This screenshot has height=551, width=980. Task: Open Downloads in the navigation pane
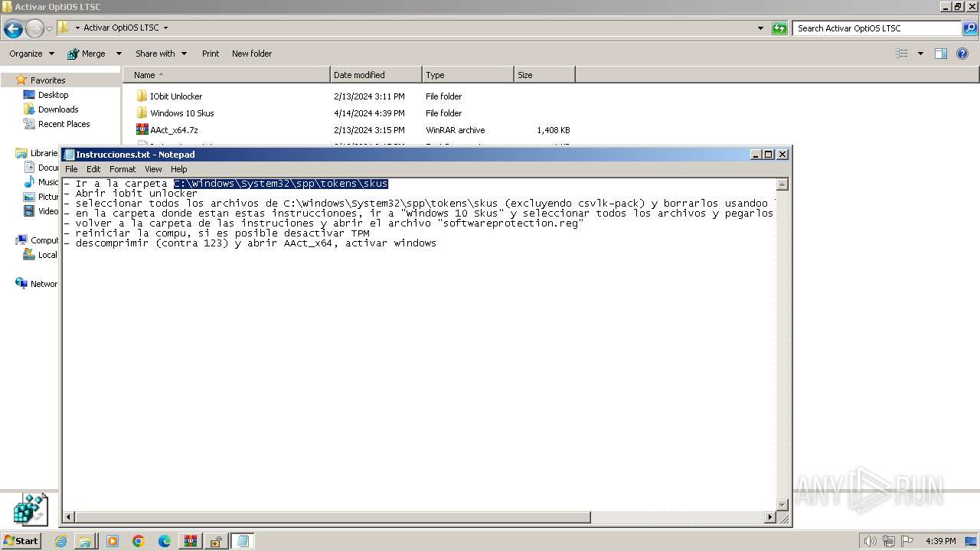click(58, 109)
